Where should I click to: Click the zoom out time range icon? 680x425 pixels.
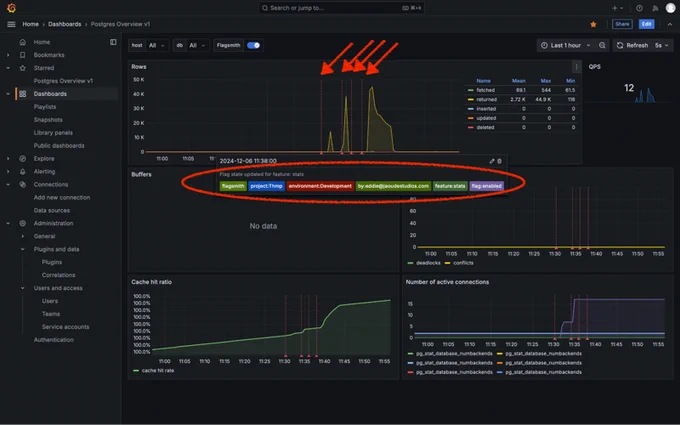602,45
